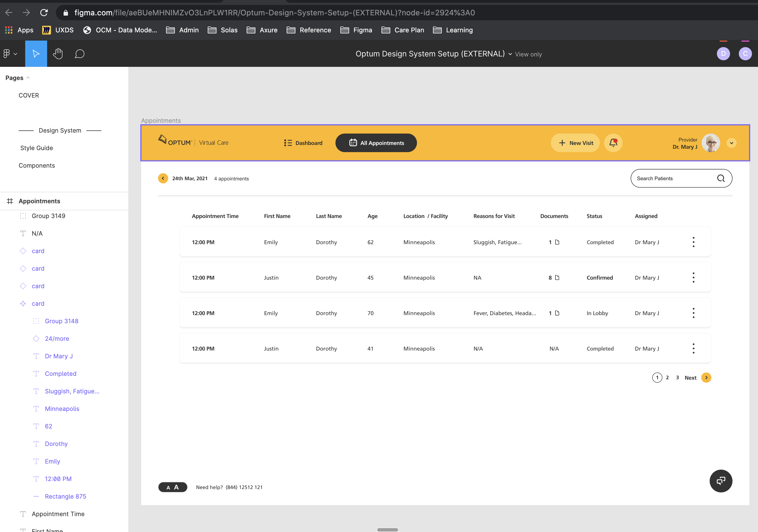The height and width of the screenshot is (532, 758).
Task: Click the Next pagination link
Action: [690, 378]
